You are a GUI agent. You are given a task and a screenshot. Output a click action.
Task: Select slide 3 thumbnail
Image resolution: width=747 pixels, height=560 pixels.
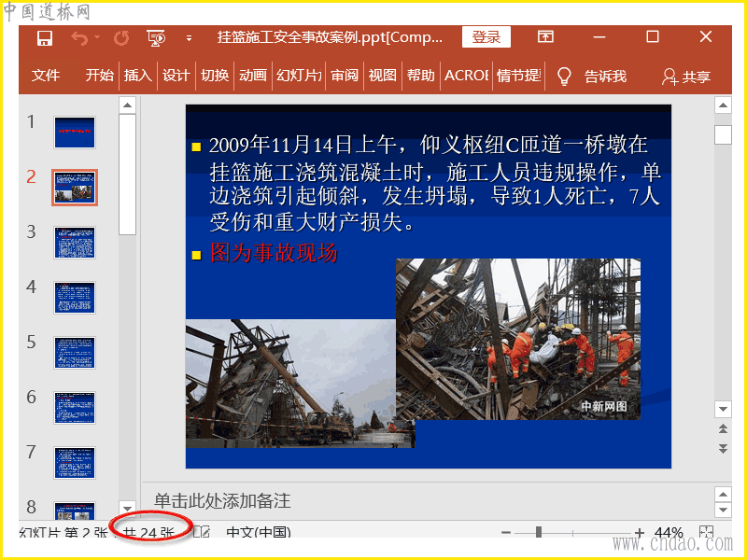(x=75, y=243)
